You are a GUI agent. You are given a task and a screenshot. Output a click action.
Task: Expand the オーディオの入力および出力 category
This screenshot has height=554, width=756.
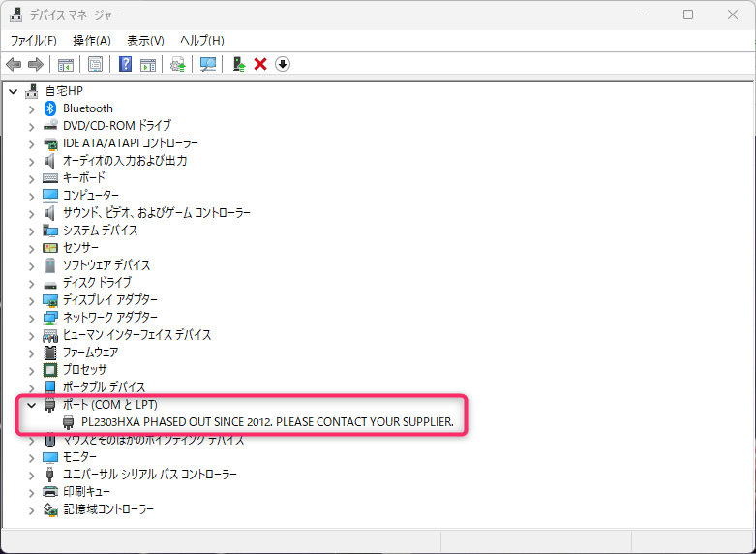coord(31,162)
